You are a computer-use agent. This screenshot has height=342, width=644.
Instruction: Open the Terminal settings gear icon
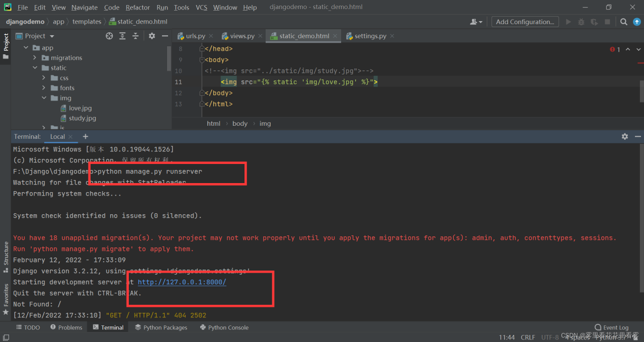[624, 136]
